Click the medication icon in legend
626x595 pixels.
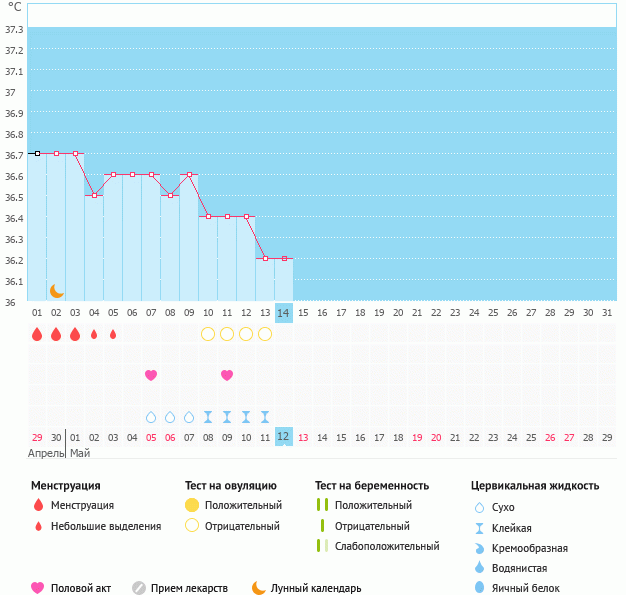click(139, 588)
